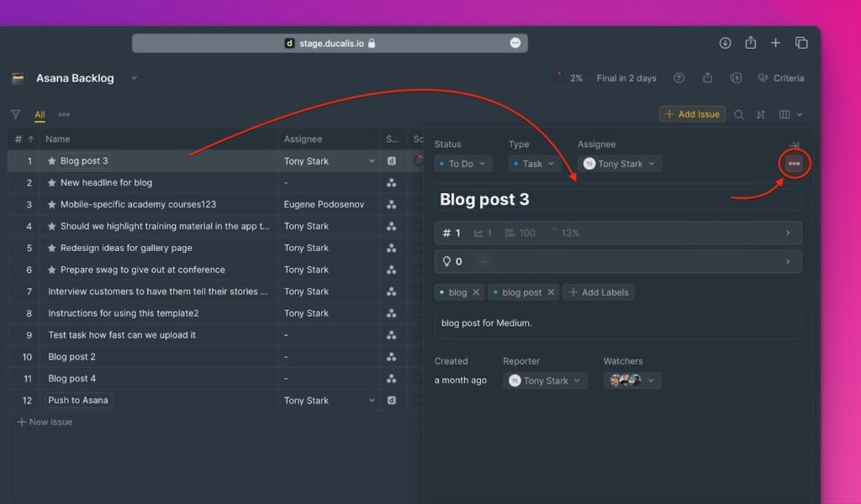Open the Interview customers row
The width and height of the screenshot is (861, 504).
click(x=157, y=291)
